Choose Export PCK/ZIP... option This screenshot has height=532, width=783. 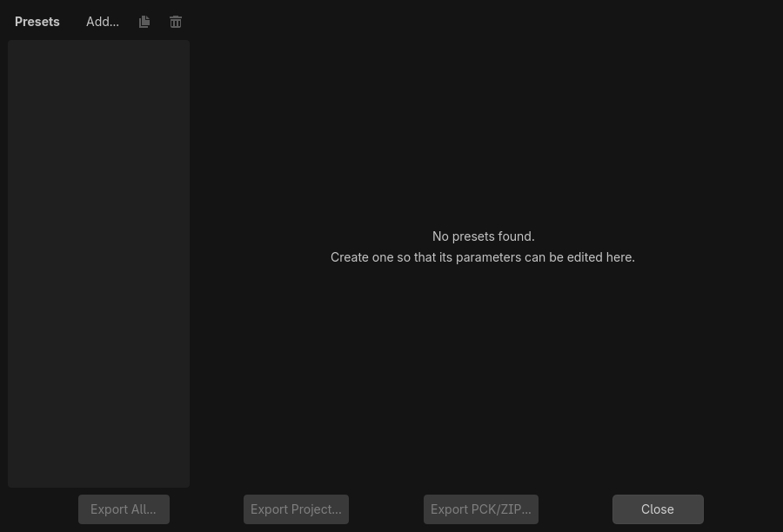click(x=480, y=509)
